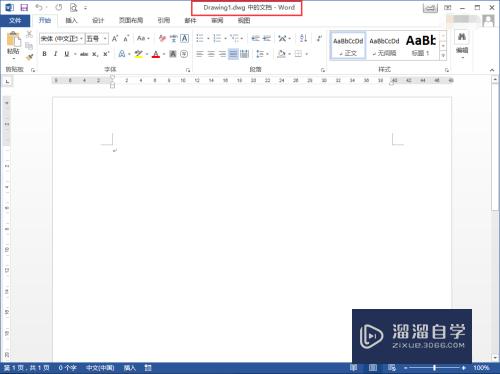Apply strikethrough formatting
Viewport: 500px width, 374px height.
[x=84, y=54]
